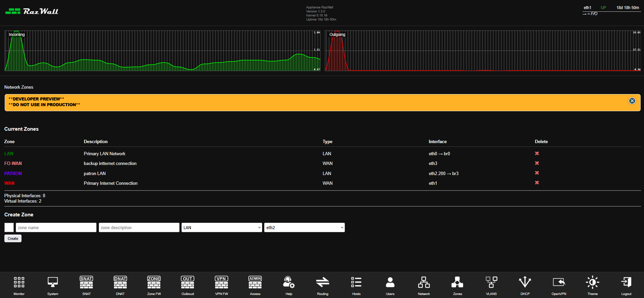Open VPN FW rules
Image resolution: width=644 pixels, height=298 pixels.
pos(222,283)
